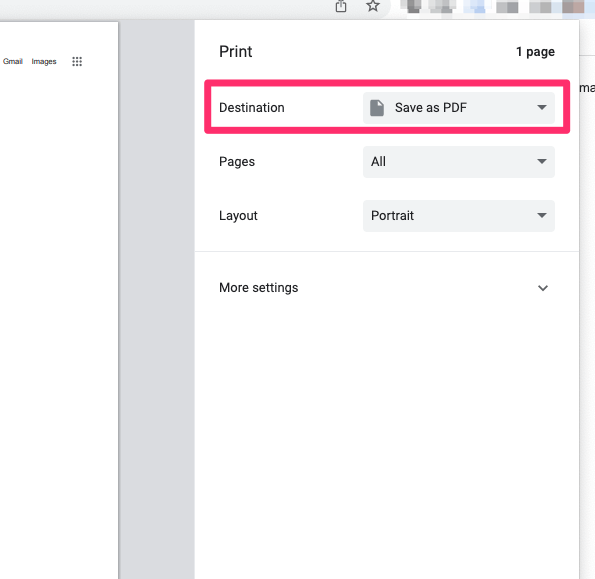
Task: Click the white print preview page
Action: tap(59, 300)
